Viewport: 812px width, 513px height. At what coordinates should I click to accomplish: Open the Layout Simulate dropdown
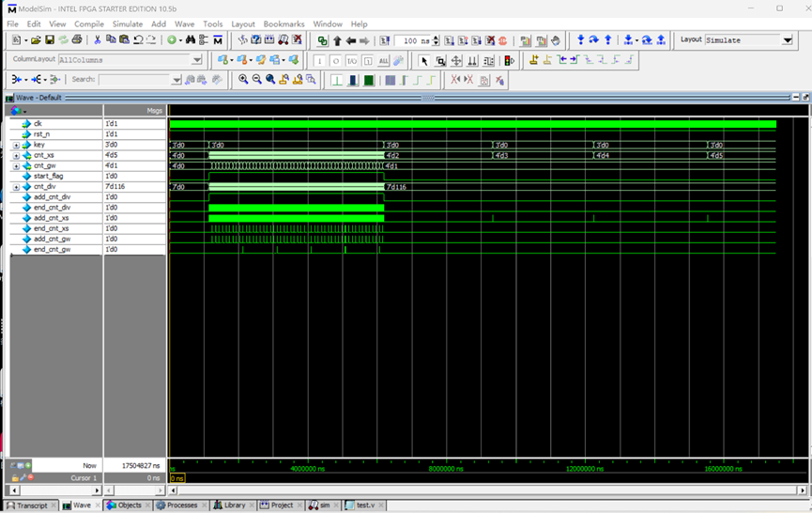pos(788,39)
